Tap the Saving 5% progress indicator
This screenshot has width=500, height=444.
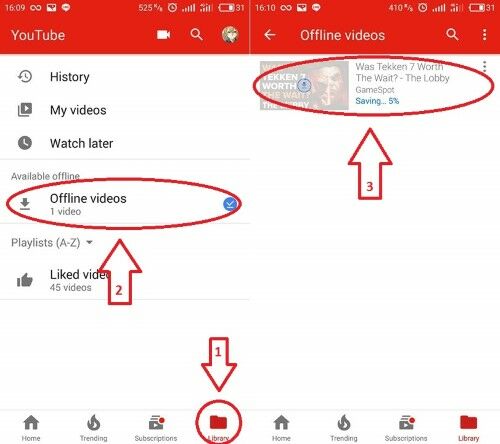click(377, 101)
